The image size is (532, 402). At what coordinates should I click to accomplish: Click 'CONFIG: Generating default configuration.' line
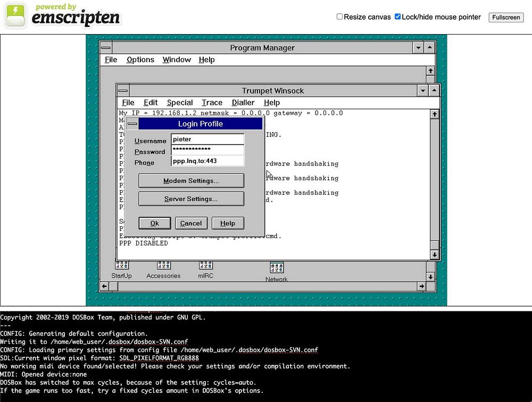74,334
